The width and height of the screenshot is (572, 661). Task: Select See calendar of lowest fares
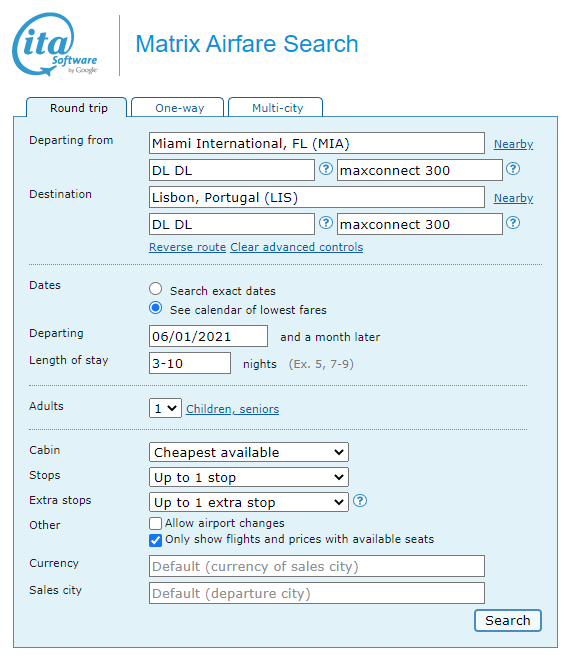[x=156, y=308]
